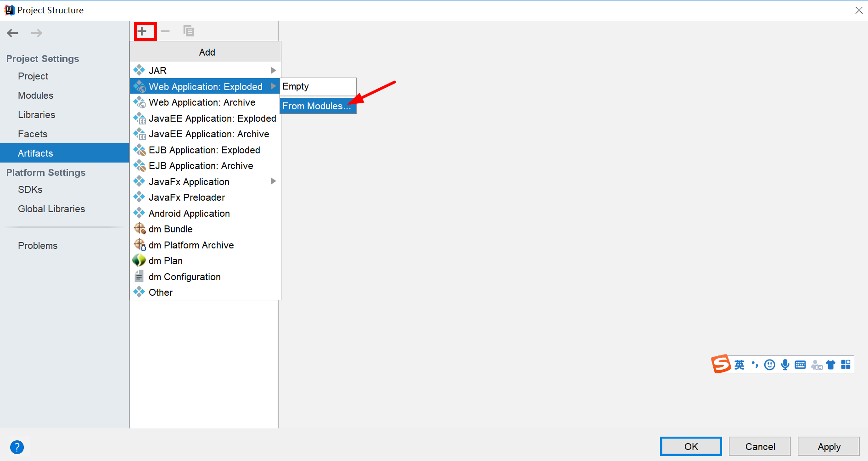Click the JAR artifact type icon
This screenshot has height=461, width=868.
coord(139,70)
